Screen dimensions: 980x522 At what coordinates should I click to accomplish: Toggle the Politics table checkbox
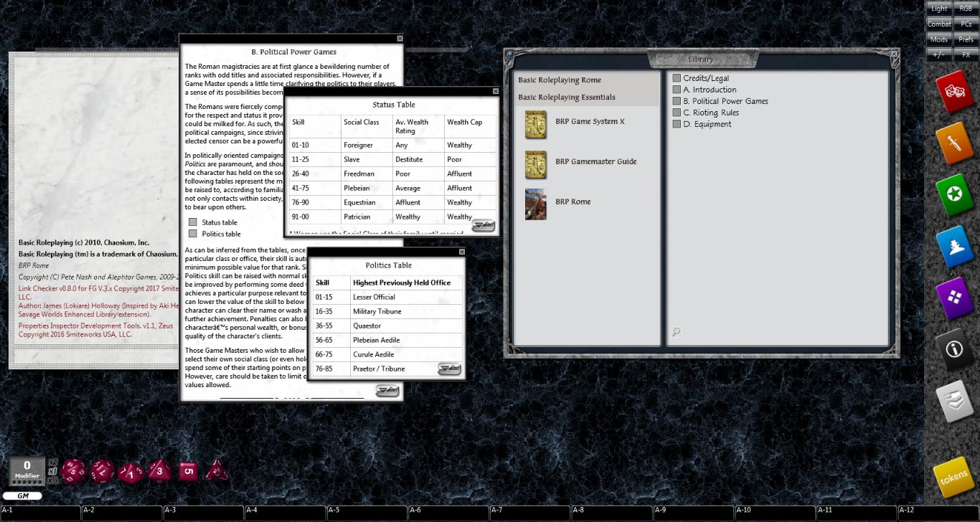click(192, 233)
